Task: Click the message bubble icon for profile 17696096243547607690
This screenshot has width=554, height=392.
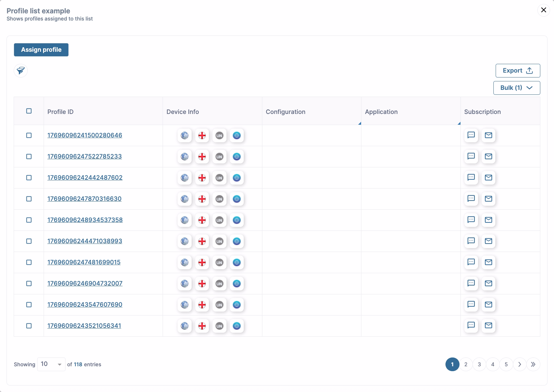Action: click(x=471, y=305)
